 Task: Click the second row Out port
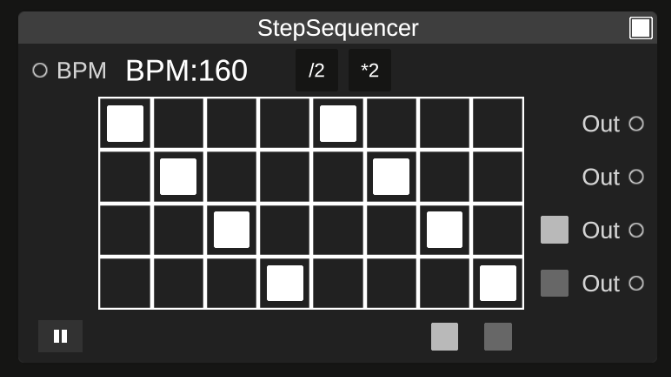636,177
